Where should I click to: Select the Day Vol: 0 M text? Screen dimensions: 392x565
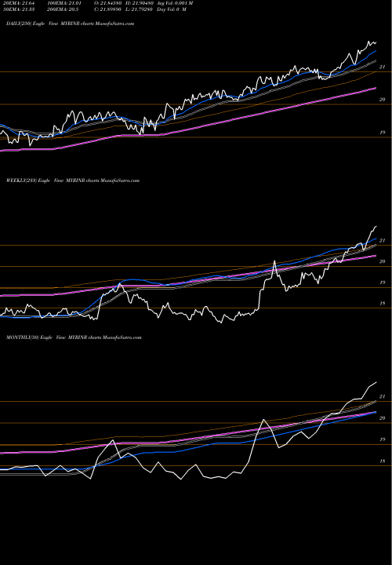(x=172, y=9)
